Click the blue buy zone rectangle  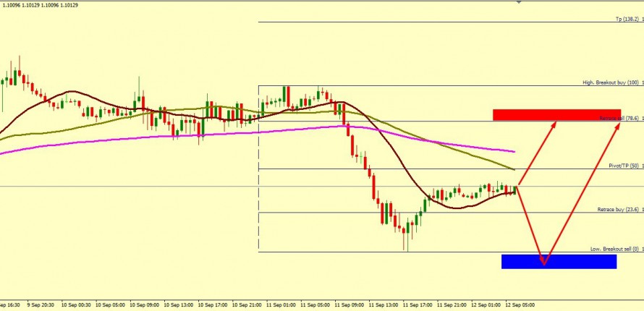coord(558,261)
